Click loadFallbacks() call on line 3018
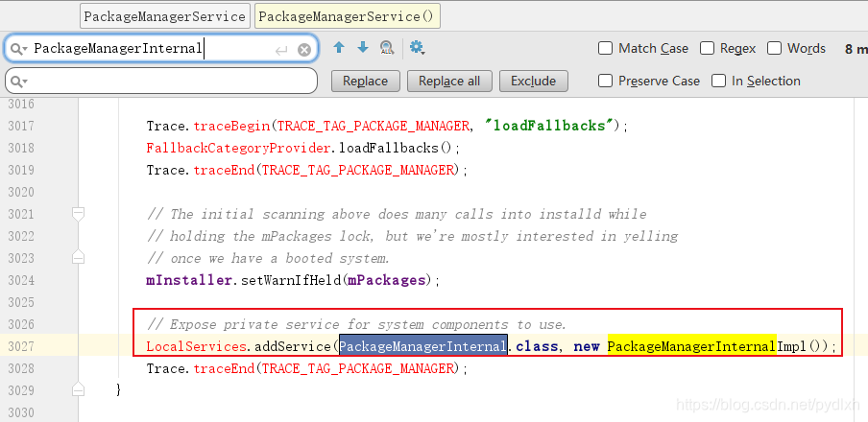 [x=396, y=149]
